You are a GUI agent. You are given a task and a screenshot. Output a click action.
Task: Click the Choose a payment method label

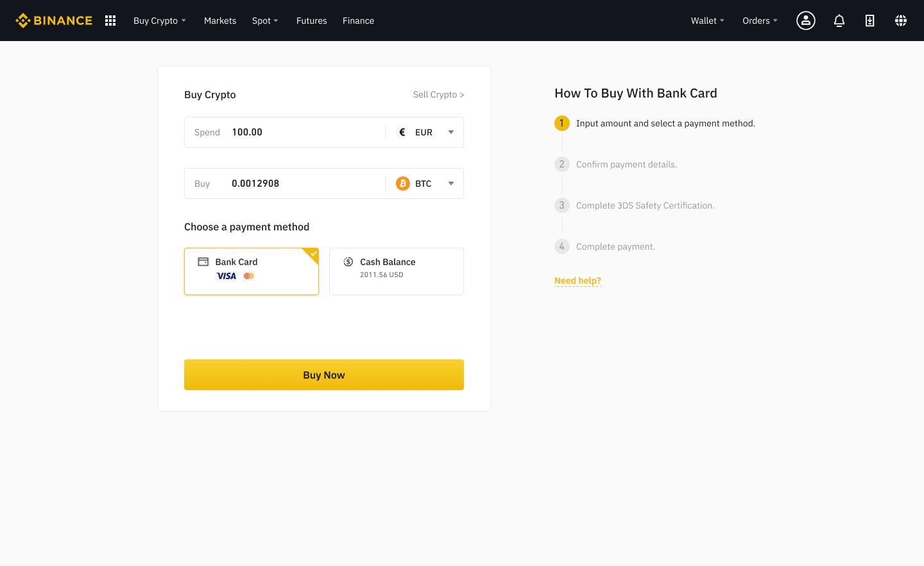coord(246,227)
